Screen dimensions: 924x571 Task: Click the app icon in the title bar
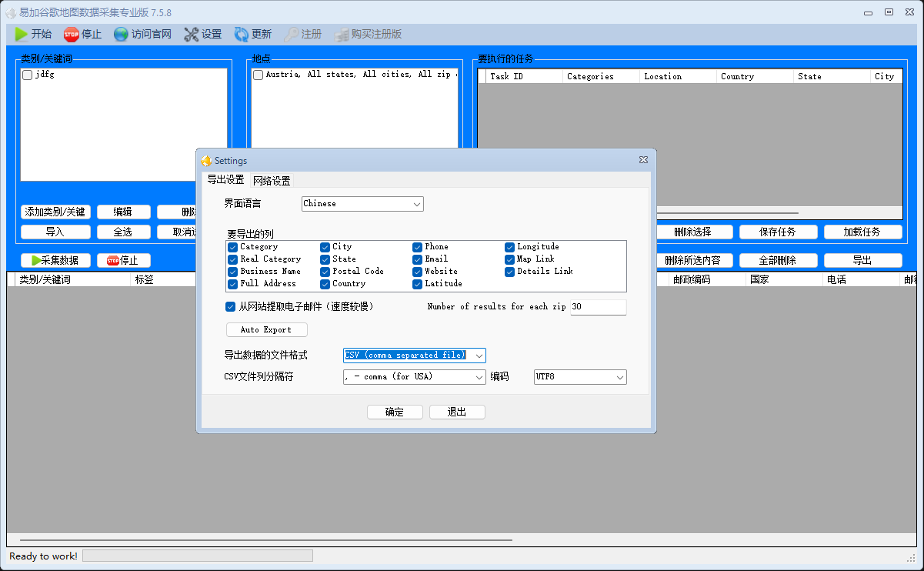11,12
